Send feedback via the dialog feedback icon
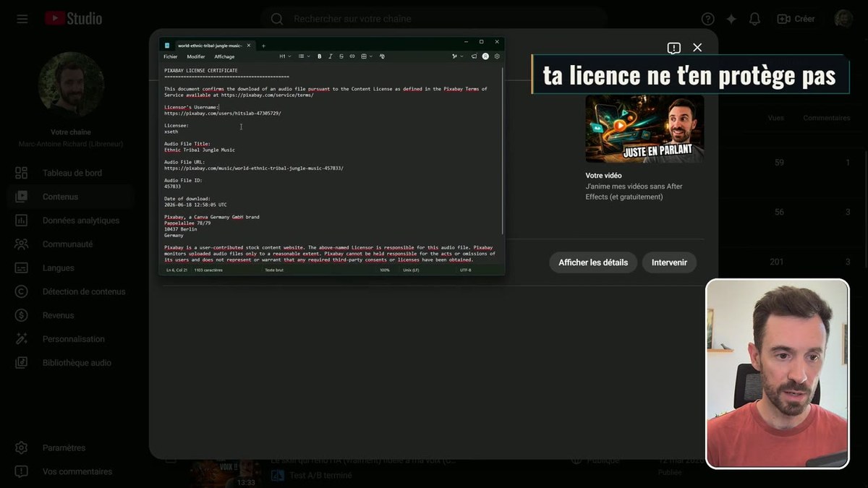The width and height of the screenshot is (868, 488). [674, 48]
